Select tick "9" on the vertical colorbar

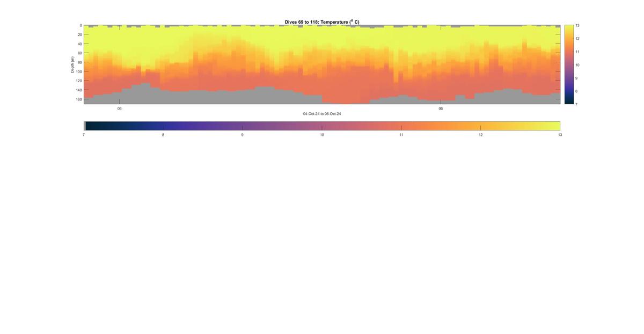577,78
